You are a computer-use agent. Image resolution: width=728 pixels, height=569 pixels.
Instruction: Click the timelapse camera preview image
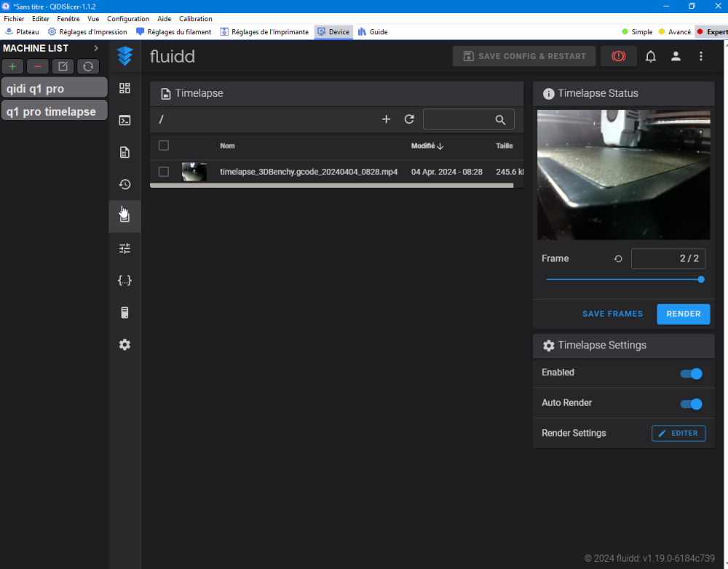pyautogui.click(x=624, y=175)
